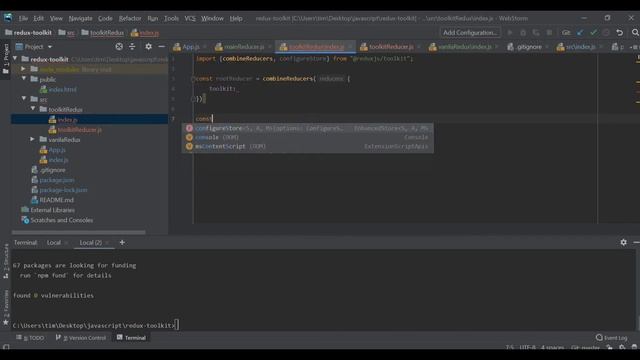Collapse the redux-toolkit root folder
The height and width of the screenshot is (360, 640).
16,59
